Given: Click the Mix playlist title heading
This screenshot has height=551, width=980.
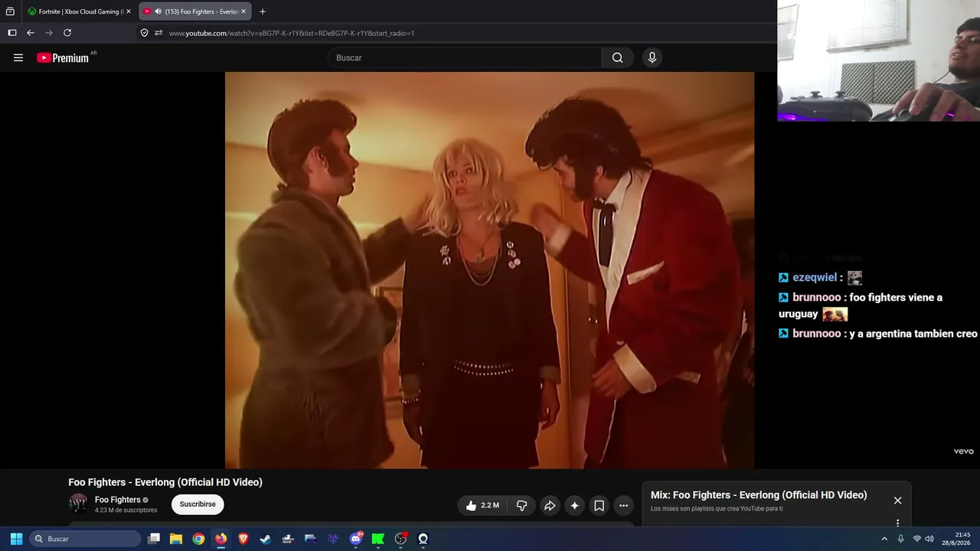Looking at the screenshot, I should click(759, 495).
